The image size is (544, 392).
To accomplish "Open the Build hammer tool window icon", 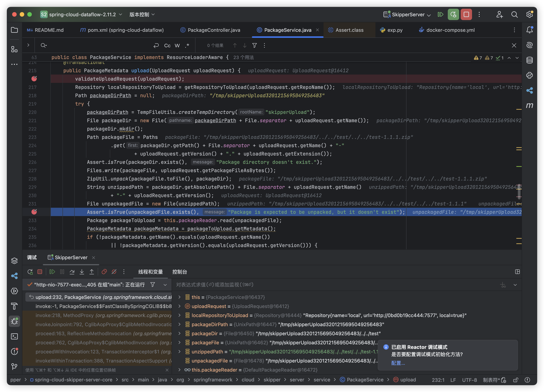I will (14, 306).
